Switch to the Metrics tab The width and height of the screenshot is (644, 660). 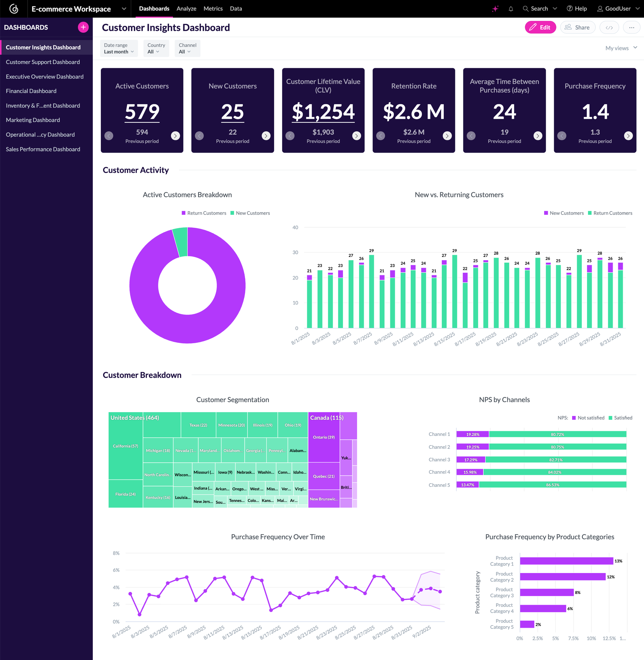tap(213, 8)
